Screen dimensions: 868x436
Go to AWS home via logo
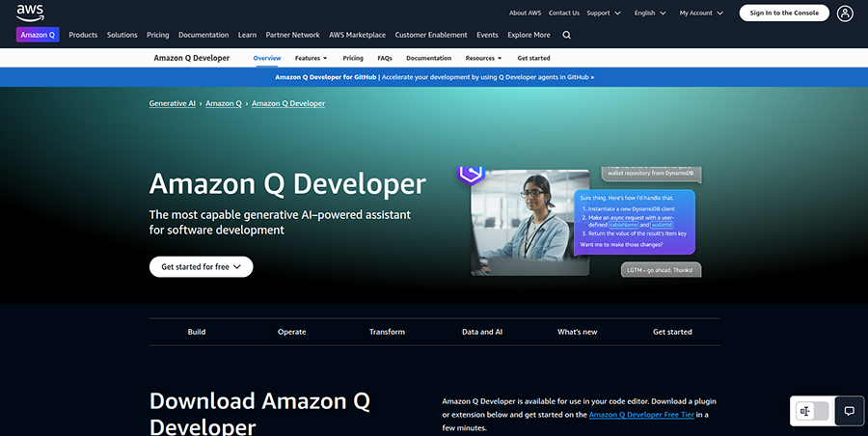pos(30,13)
